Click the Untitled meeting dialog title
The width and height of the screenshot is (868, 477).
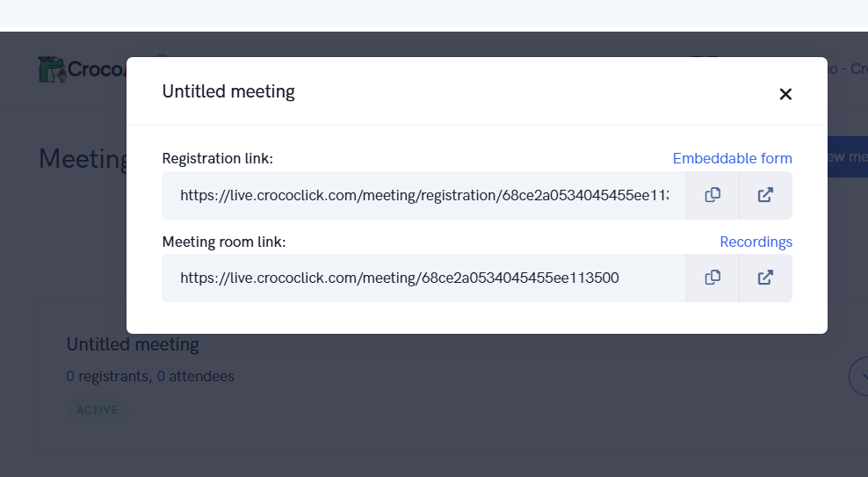point(228,91)
